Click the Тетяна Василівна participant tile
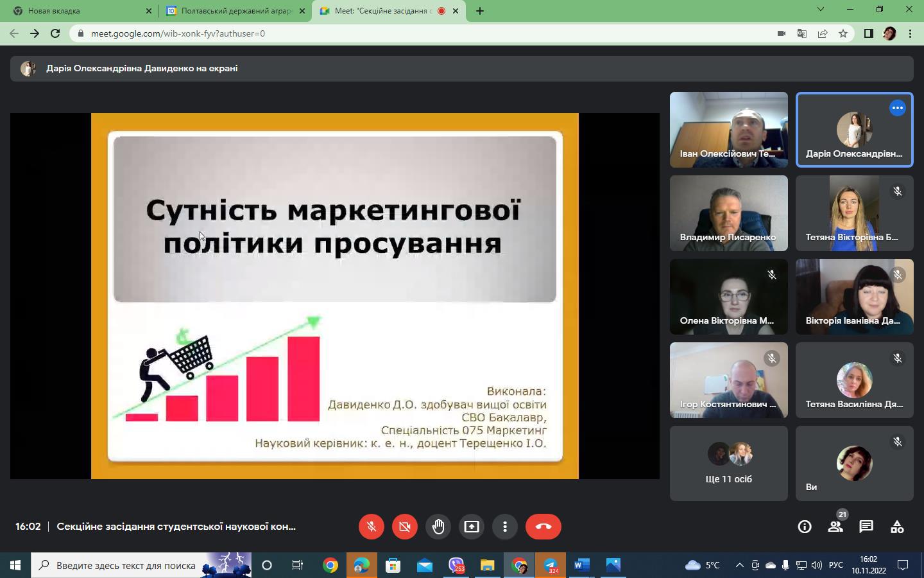Viewport: 924px width, 578px height. tap(855, 380)
